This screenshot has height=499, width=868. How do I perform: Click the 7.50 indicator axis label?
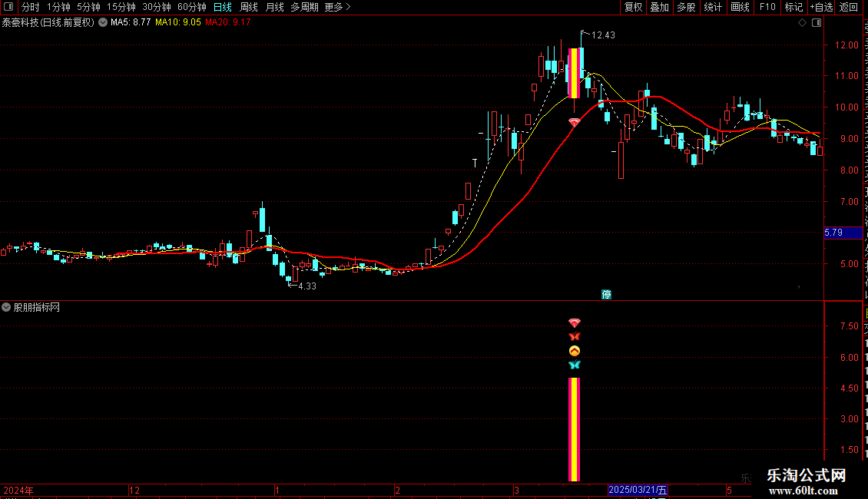pos(850,326)
